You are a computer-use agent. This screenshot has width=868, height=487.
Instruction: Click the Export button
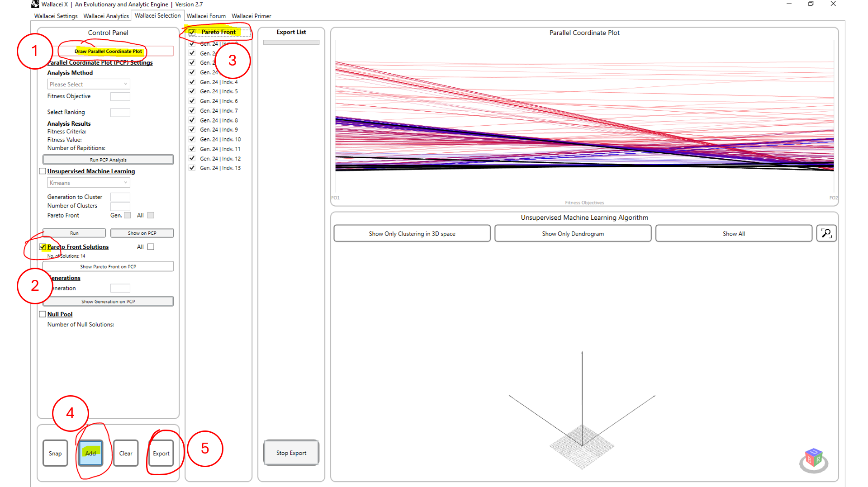coord(161,453)
